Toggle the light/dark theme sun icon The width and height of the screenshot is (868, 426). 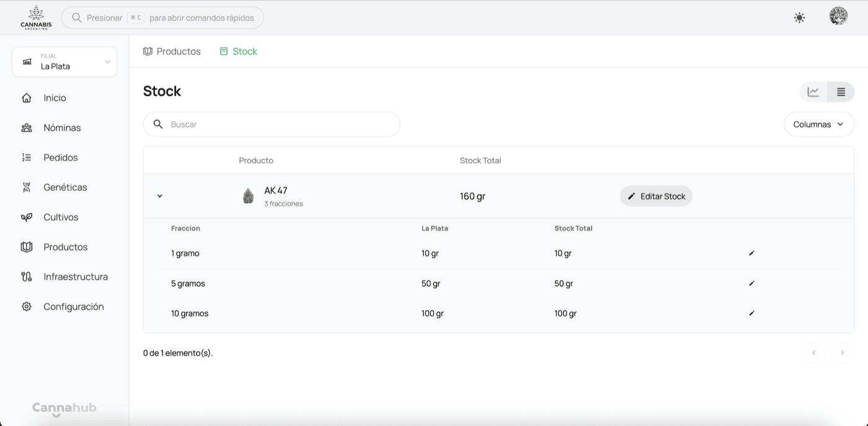tap(799, 18)
